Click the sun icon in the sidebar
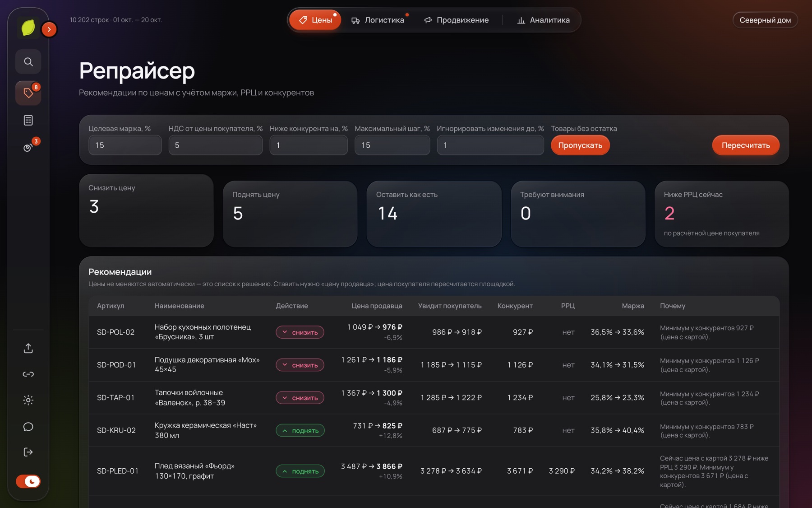812x508 pixels. (28, 400)
